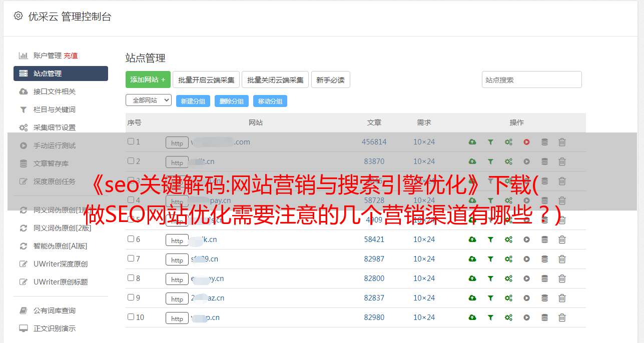This screenshot has height=343, width=644.
Task: Click the red 充值 link
Action: 71,55
